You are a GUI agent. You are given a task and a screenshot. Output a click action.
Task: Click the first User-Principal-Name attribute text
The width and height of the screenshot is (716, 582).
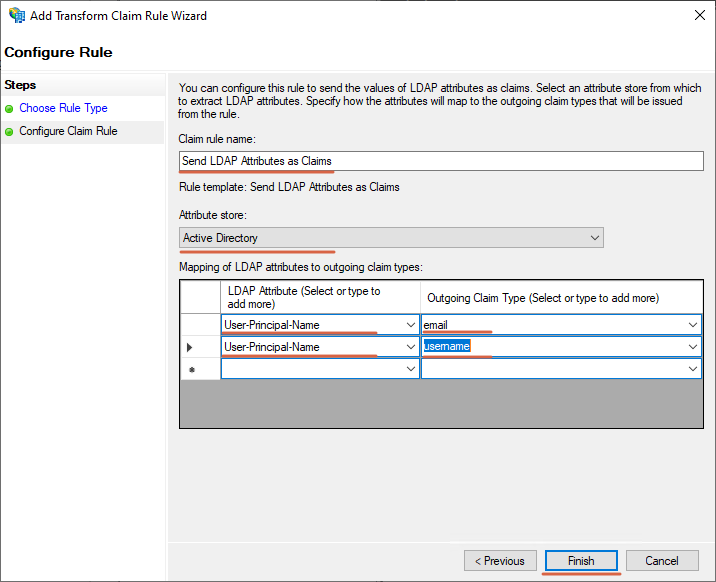pos(272,325)
